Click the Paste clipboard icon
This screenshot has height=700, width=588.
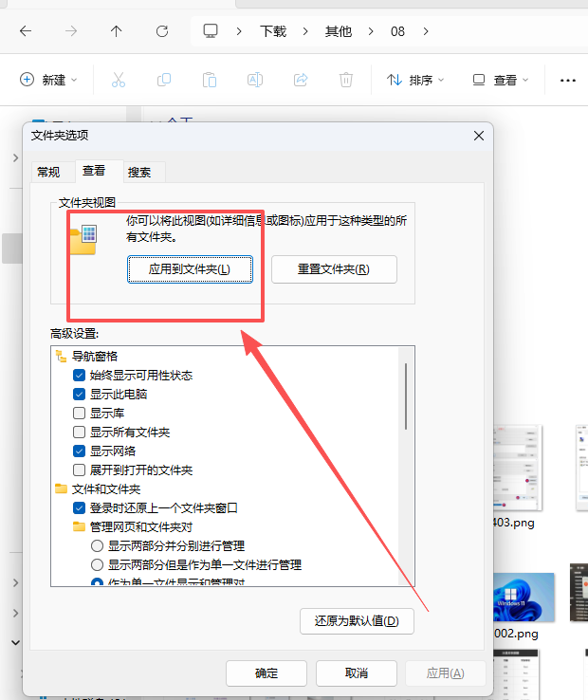[x=210, y=81]
